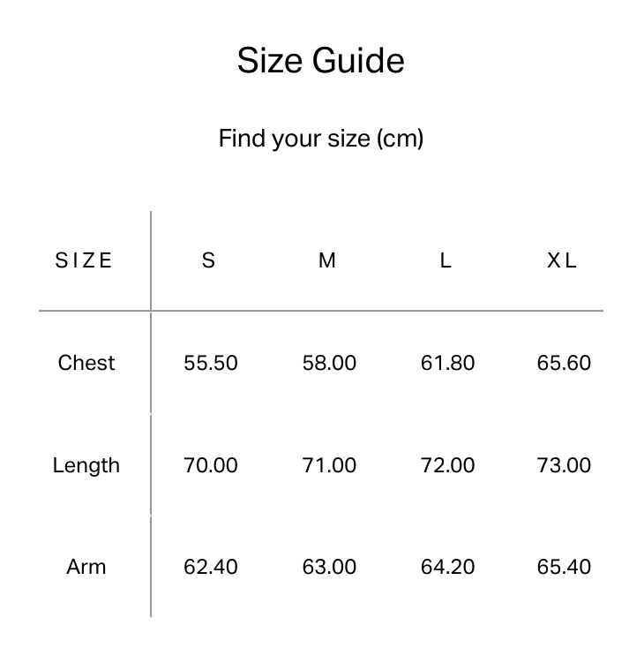The width and height of the screenshot is (644, 648).
Task: Click the 72.00 length value for L
Action: [448, 465]
